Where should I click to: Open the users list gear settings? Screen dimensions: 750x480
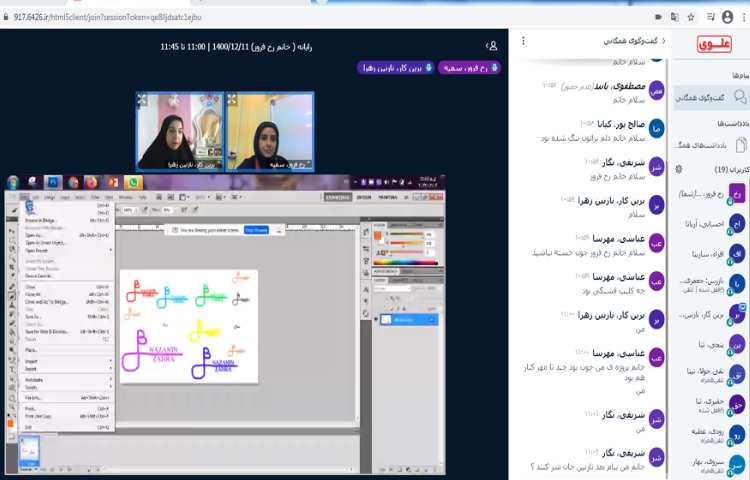point(678,169)
